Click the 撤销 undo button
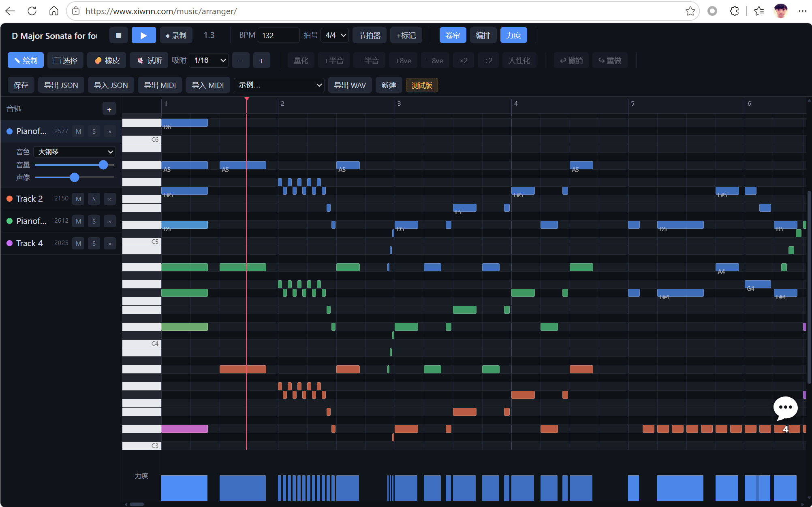The height and width of the screenshot is (507, 812). (x=571, y=60)
